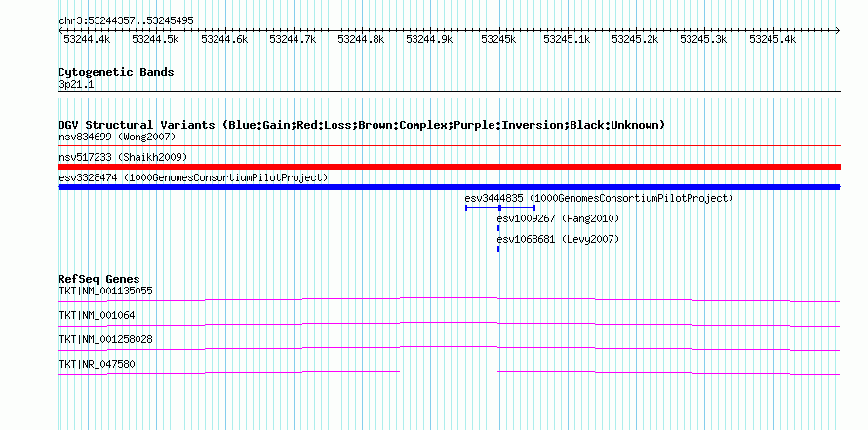Click the 53244.7k ruler tick label
868x430 pixels.
pos(293,39)
